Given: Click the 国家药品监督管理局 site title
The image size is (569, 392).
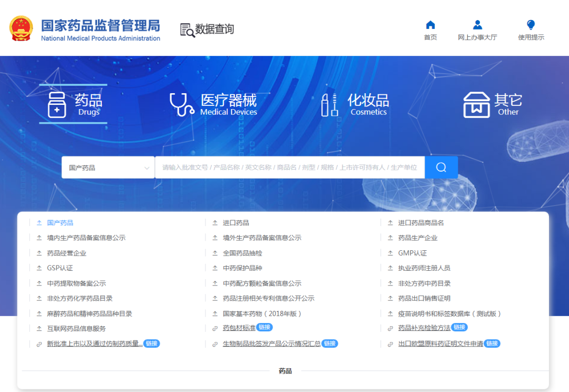Looking at the screenshot, I should [101, 25].
